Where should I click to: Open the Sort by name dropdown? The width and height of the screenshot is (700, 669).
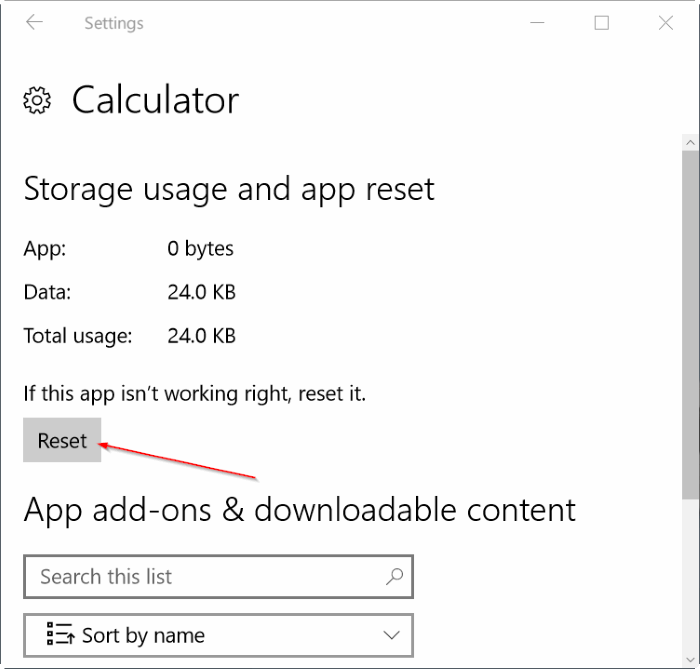218,636
